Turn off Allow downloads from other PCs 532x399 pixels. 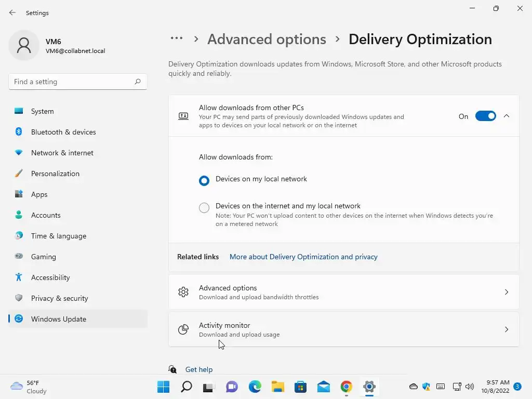[x=485, y=116]
